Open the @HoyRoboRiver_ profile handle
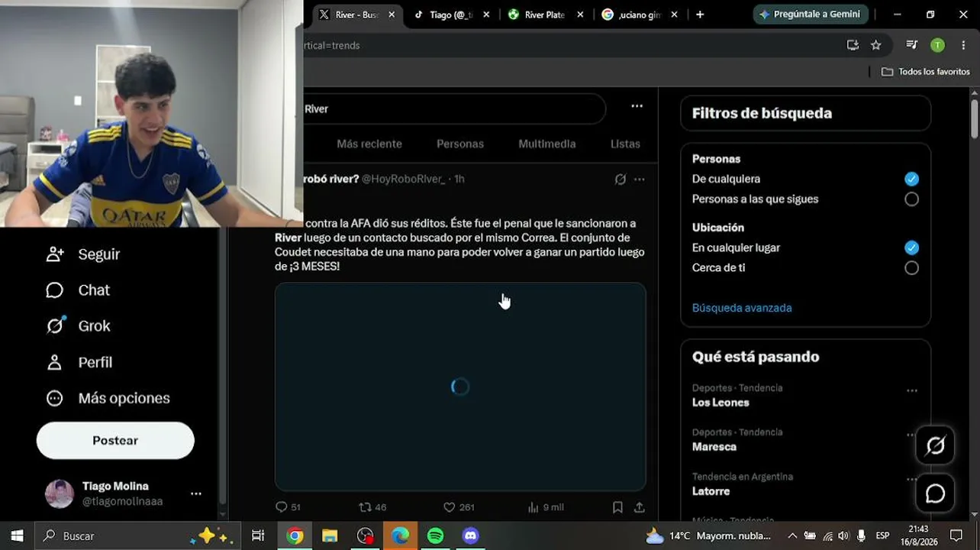The width and height of the screenshot is (980, 550). [404, 179]
